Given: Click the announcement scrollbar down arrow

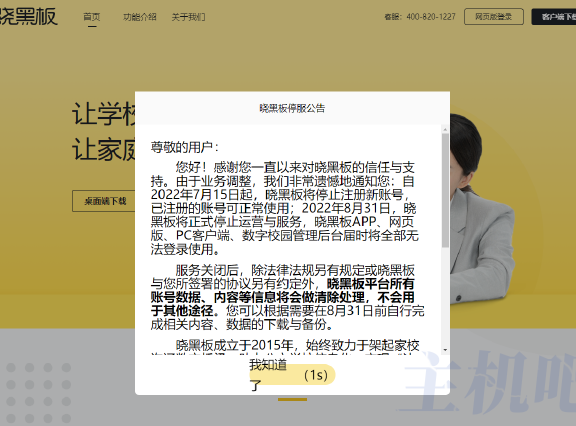Looking at the screenshot, I should [445, 350].
